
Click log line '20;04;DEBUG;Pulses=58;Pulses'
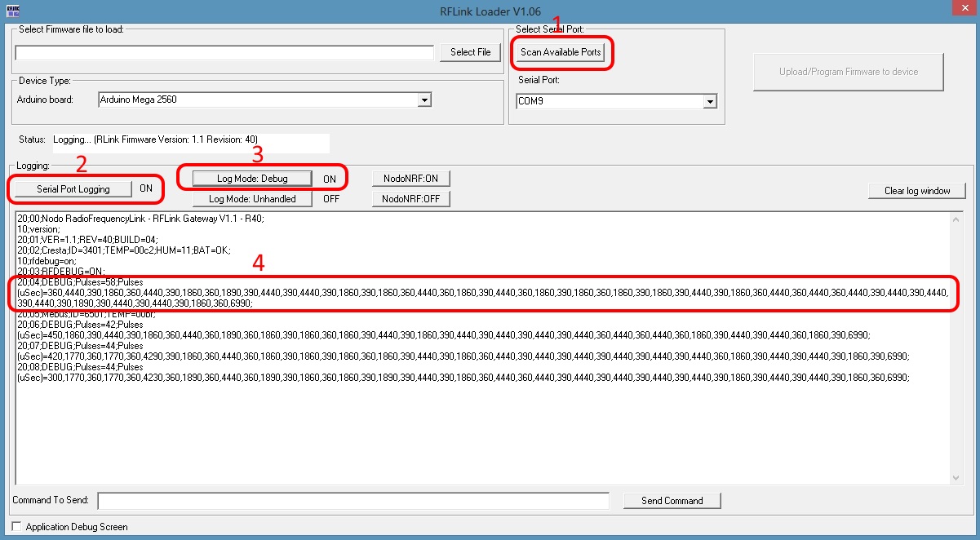[x=79, y=281]
